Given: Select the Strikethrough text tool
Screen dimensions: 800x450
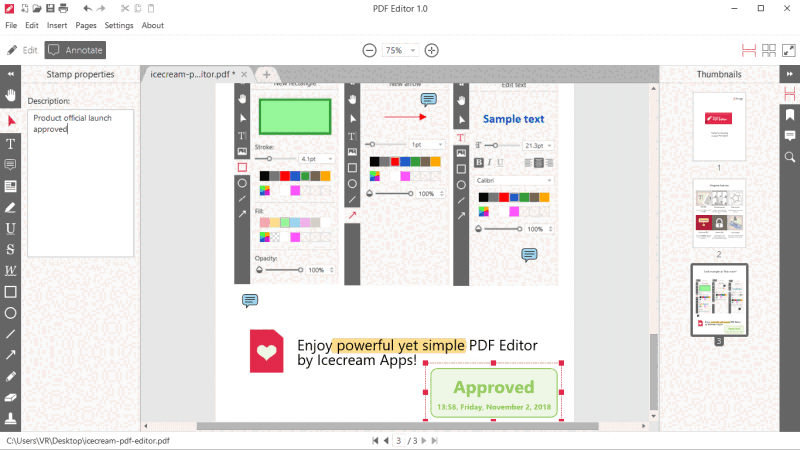Looking at the screenshot, I should tap(10, 249).
